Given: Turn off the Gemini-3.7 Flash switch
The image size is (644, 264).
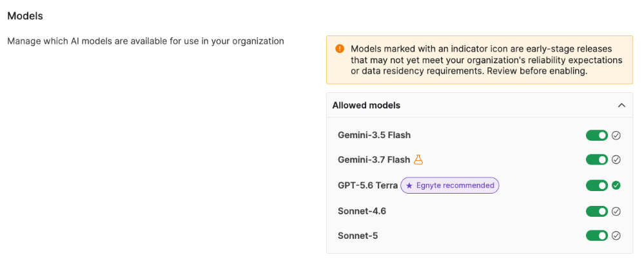Looking at the screenshot, I should (597, 159).
